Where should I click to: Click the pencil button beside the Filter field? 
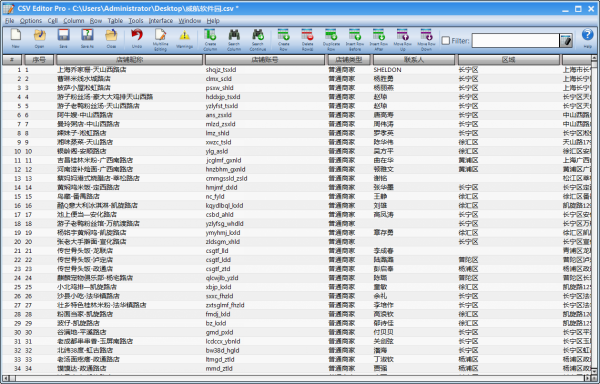coord(566,41)
